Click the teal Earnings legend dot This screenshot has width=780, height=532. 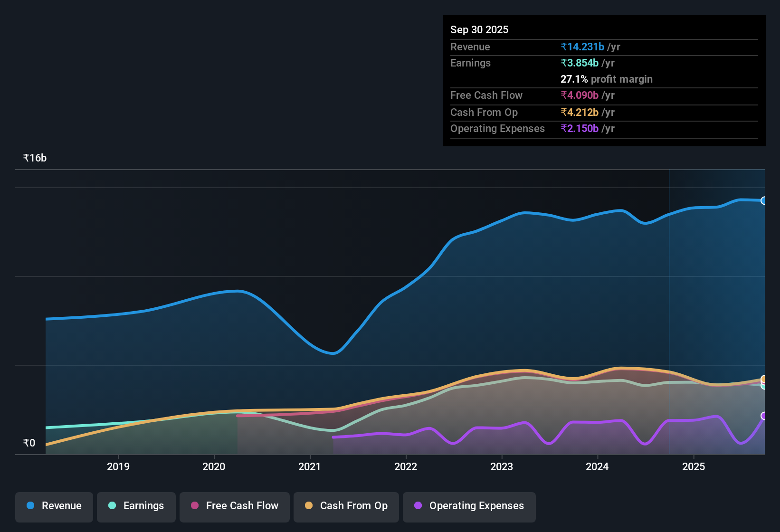(112, 506)
